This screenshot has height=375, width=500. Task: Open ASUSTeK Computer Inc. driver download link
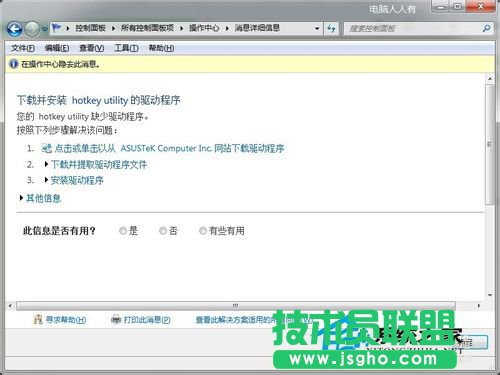pos(170,148)
